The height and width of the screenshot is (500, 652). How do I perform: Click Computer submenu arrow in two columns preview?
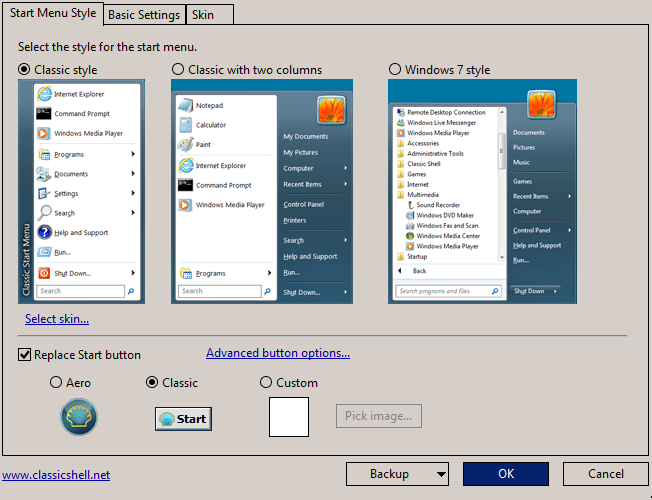click(346, 168)
